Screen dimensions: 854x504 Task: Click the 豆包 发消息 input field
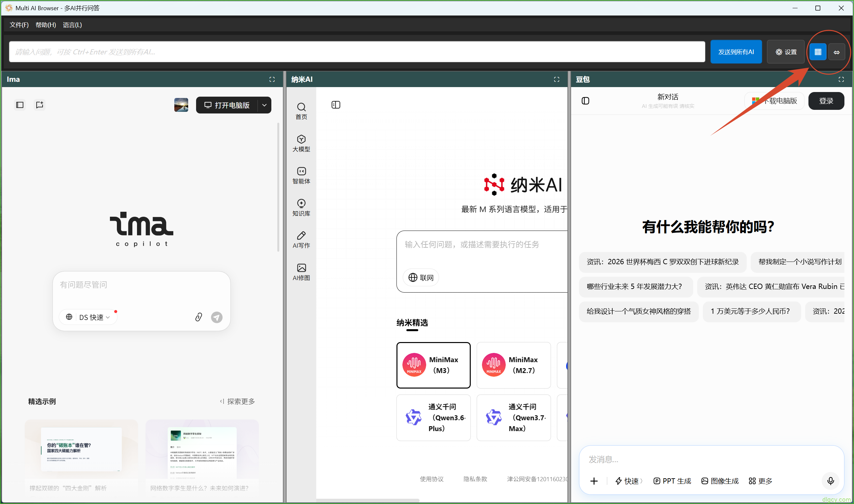[x=711, y=459]
